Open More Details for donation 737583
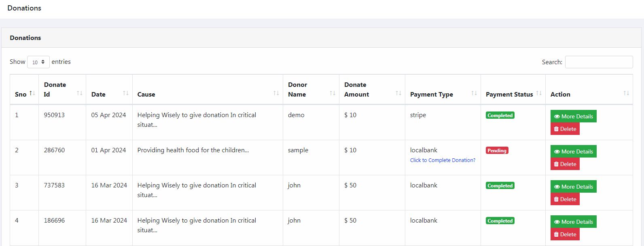The image size is (644, 246). [573, 187]
